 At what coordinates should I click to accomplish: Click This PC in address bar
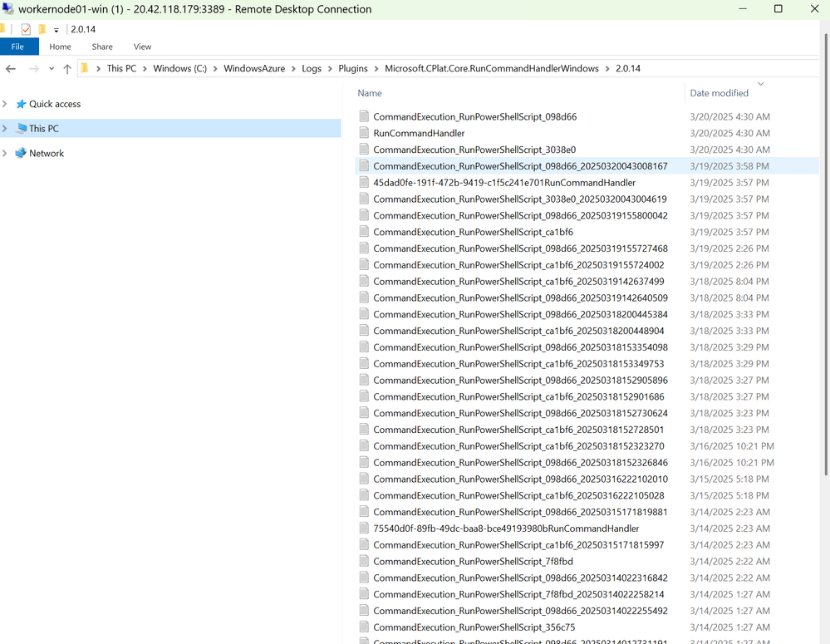(121, 68)
